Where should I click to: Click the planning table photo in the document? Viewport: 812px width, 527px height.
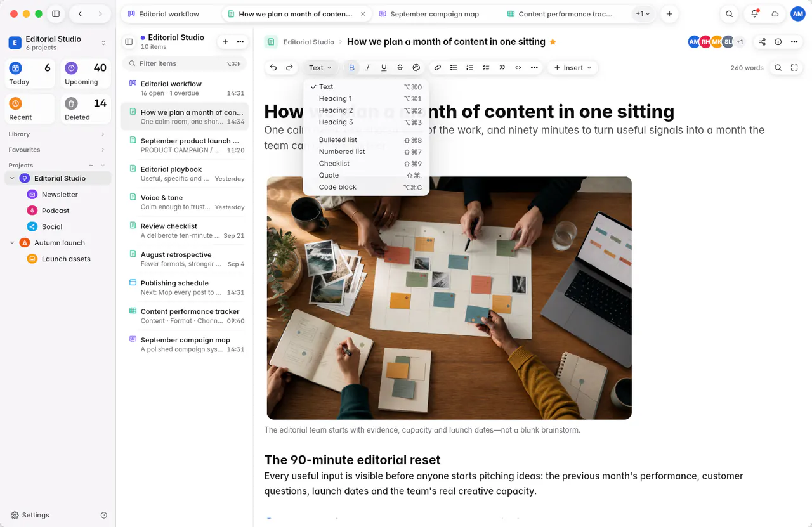449,298
